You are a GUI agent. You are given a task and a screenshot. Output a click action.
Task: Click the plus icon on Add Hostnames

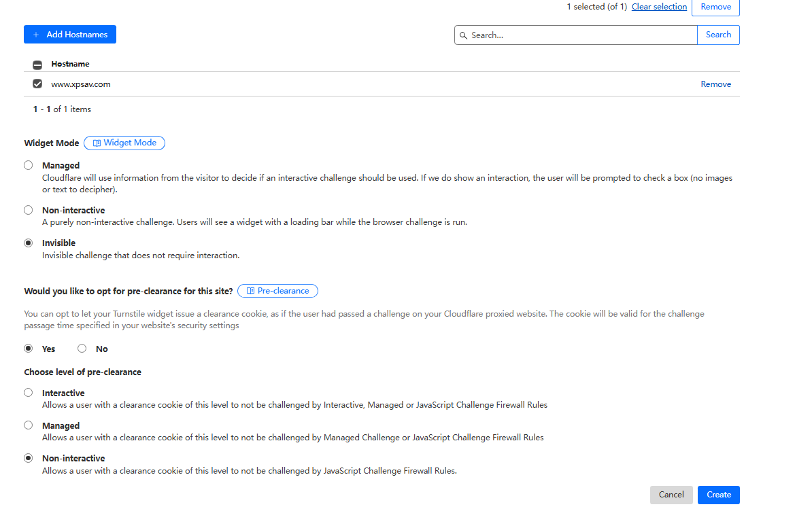coord(36,35)
